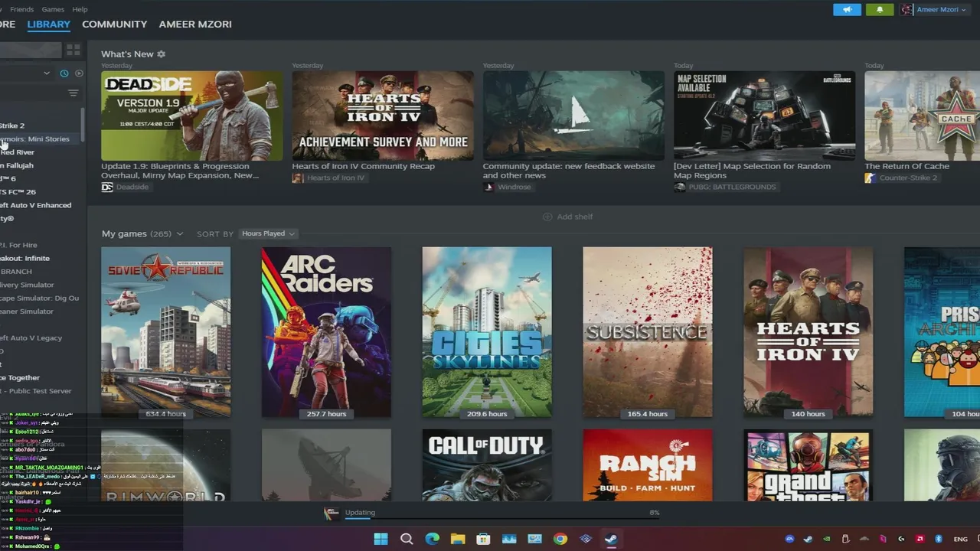Switch to the COMMUNITY tab
This screenshot has width=980, height=551.
point(114,24)
